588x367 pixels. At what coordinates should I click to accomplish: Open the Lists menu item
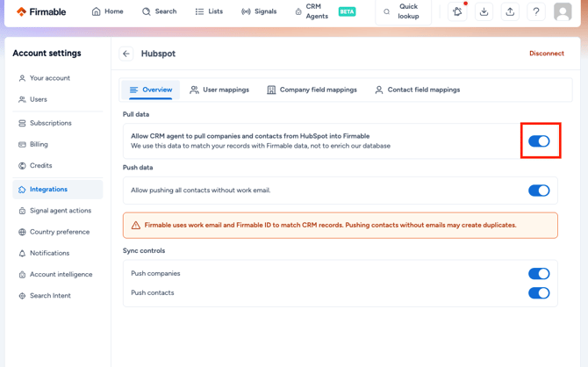click(x=209, y=11)
